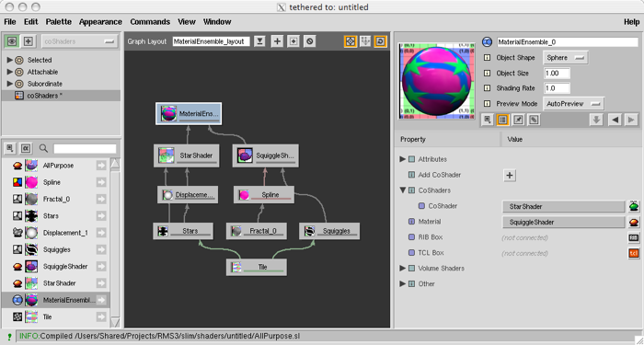Click the circle-slash delete layout button
This screenshot has height=345, width=644.
310,41
